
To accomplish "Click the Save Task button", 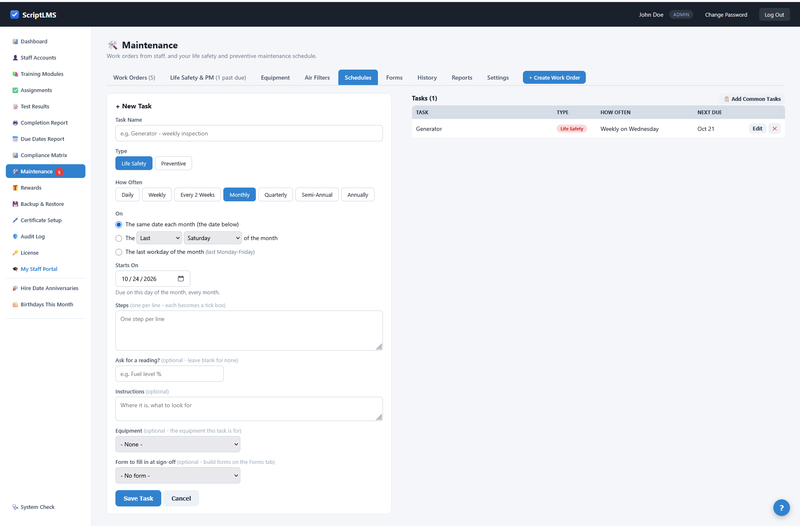I will pyautogui.click(x=138, y=498).
